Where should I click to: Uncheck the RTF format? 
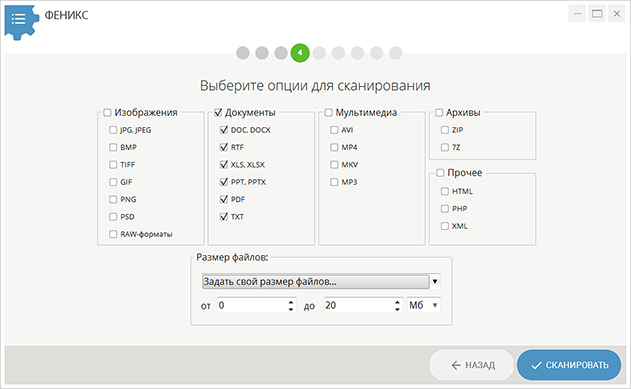pos(224,147)
